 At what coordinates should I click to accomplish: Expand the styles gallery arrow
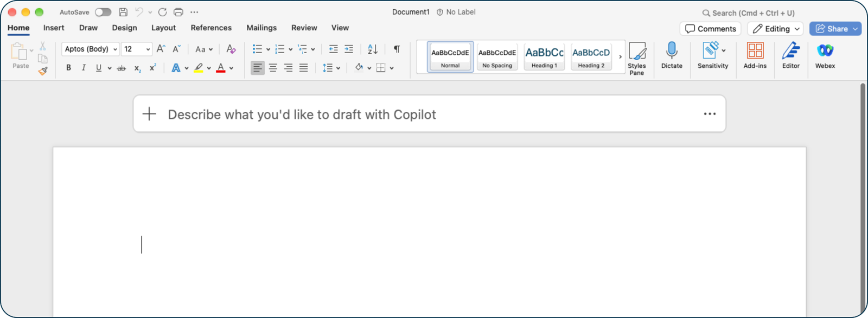620,56
